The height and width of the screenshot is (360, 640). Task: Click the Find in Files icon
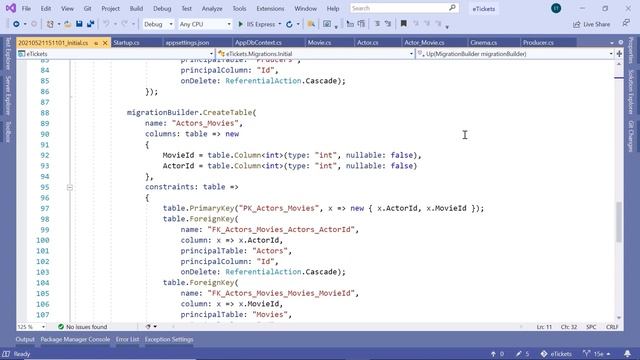311,24
